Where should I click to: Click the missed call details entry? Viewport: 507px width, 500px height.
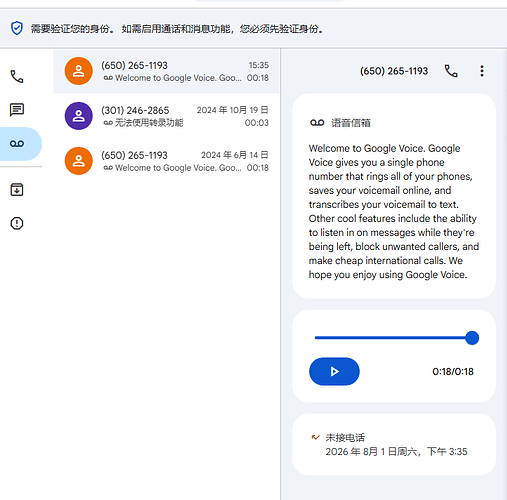click(394, 444)
